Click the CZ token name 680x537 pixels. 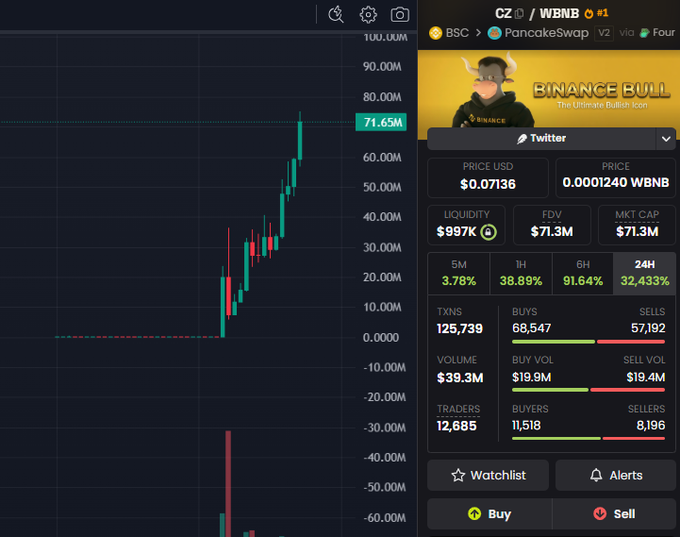[x=503, y=14]
